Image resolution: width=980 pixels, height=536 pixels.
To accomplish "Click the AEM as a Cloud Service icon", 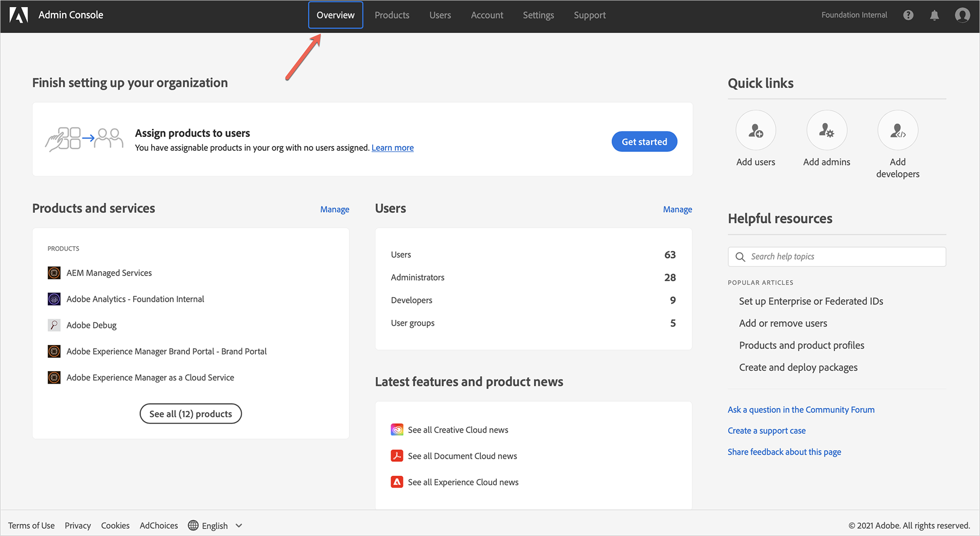I will (x=54, y=377).
